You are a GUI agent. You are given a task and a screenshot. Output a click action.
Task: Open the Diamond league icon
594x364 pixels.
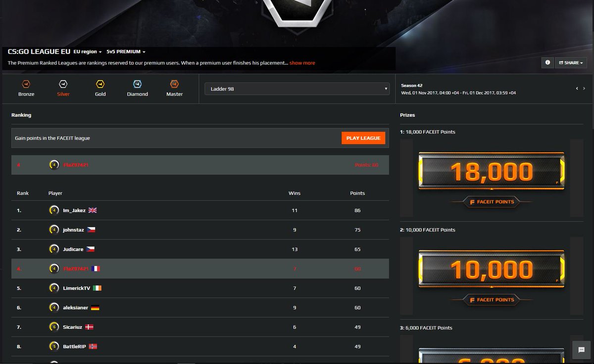point(137,85)
